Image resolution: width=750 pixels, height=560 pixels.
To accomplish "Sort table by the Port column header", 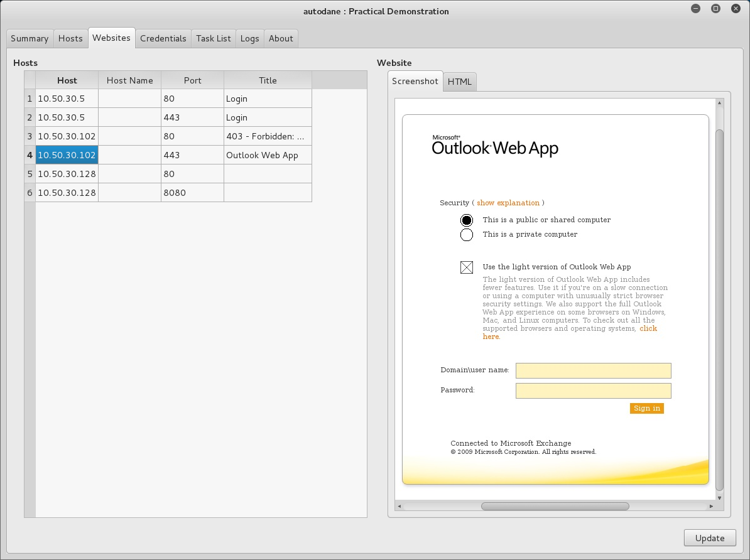I will 192,80.
